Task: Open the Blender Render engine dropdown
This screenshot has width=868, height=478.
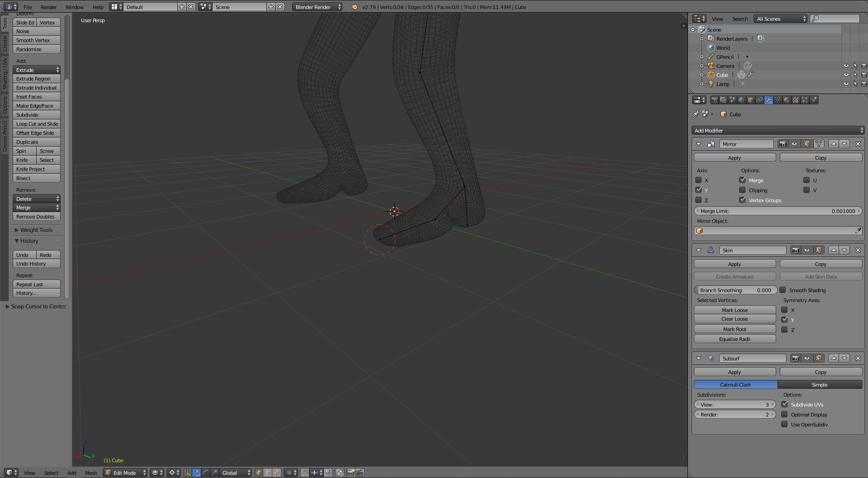Action: click(317, 7)
